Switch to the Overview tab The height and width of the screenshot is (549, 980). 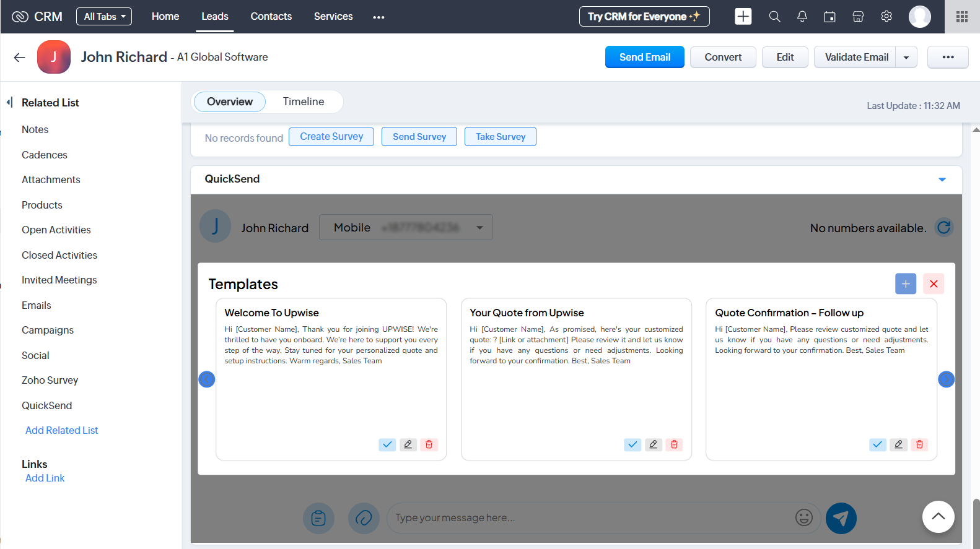point(230,102)
